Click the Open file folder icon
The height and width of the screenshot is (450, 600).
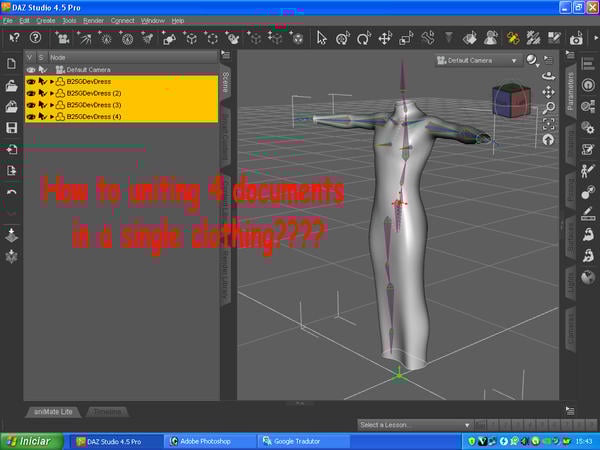click(11, 86)
